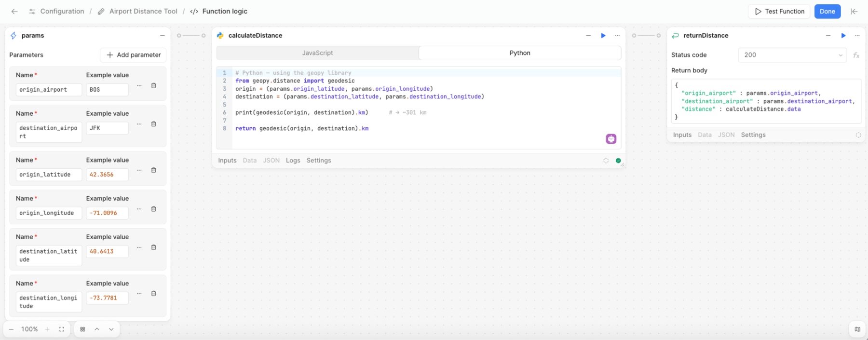Viewport: 868px width, 340px height.
Task: Open more options for origin_longitude parameter
Action: pos(139,209)
